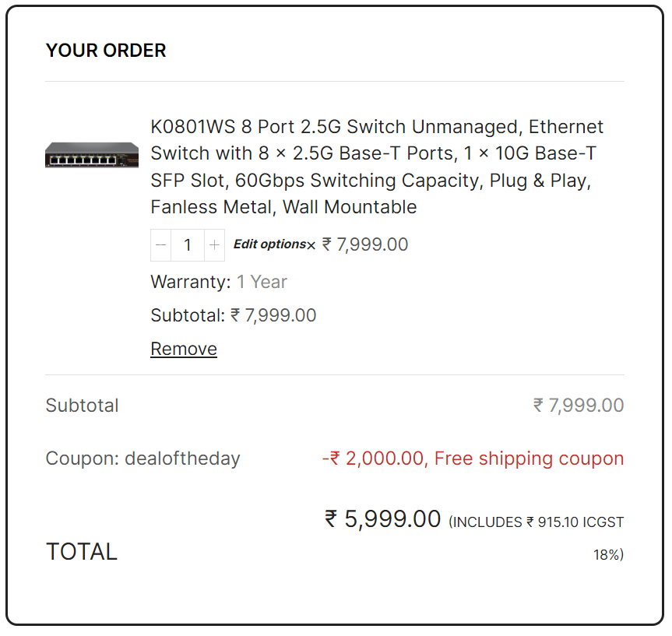Click the ICGST tax inclusion note

tap(537, 522)
